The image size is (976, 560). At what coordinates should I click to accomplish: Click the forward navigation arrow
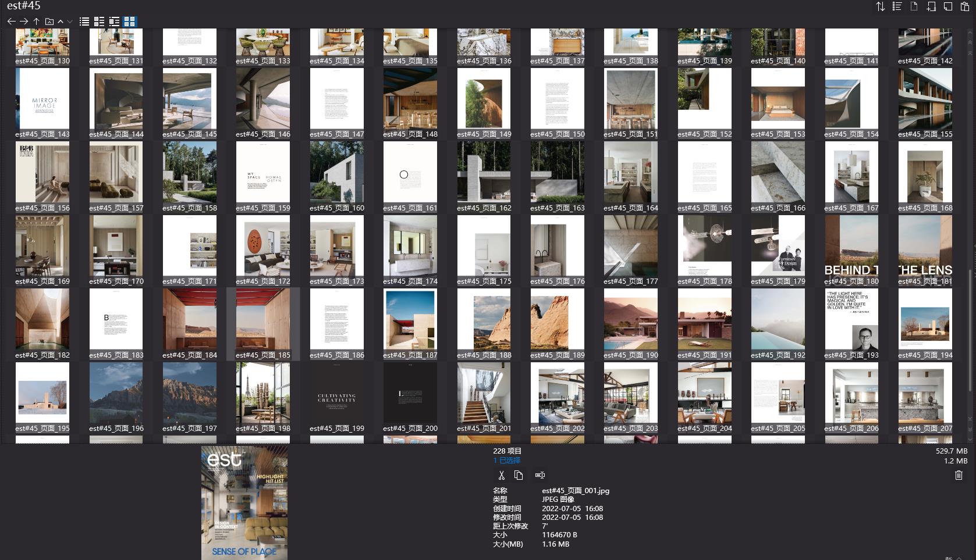[x=24, y=22]
